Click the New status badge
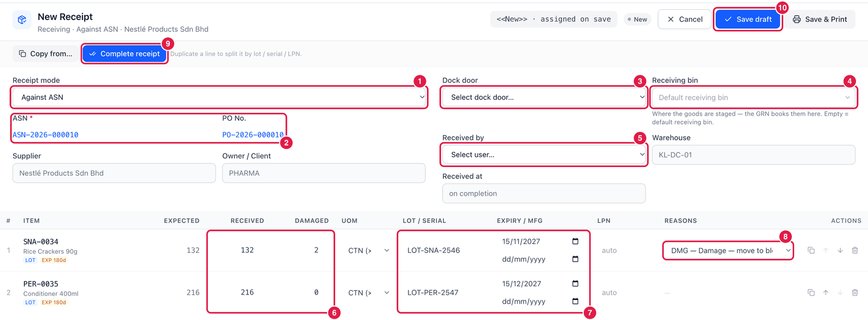The height and width of the screenshot is (320, 868). click(637, 19)
